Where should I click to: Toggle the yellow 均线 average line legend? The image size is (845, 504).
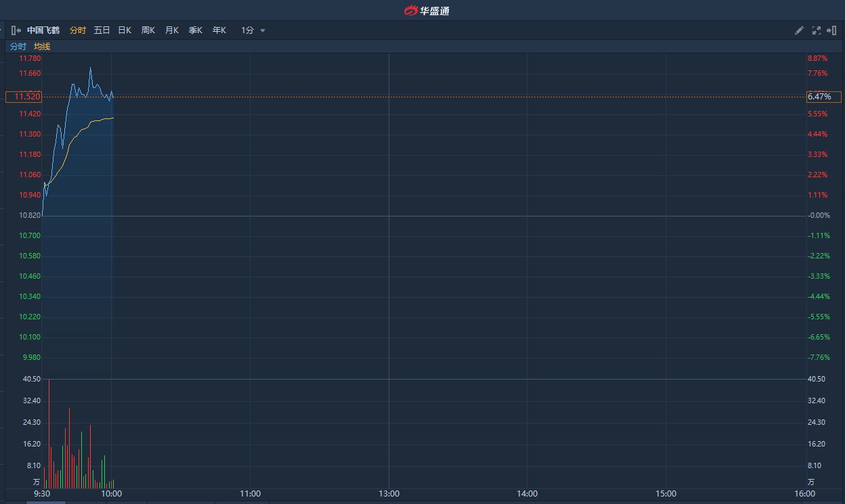pyautogui.click(x=42, y=47)
